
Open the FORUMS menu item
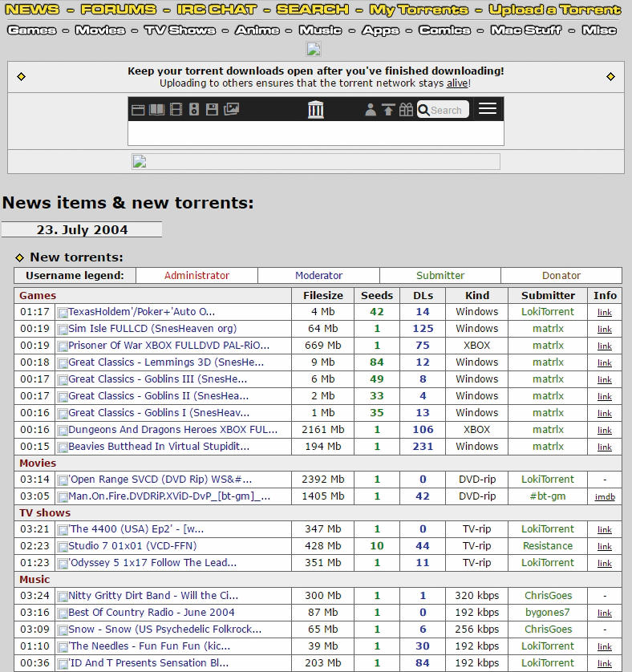pyautogui.click(x=119, y=10)
